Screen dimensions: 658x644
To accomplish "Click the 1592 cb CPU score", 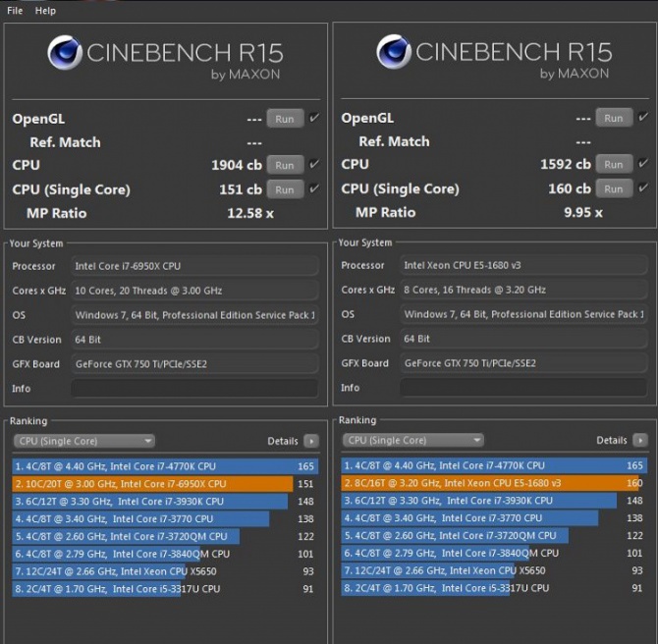I will (x=566, y=165).
